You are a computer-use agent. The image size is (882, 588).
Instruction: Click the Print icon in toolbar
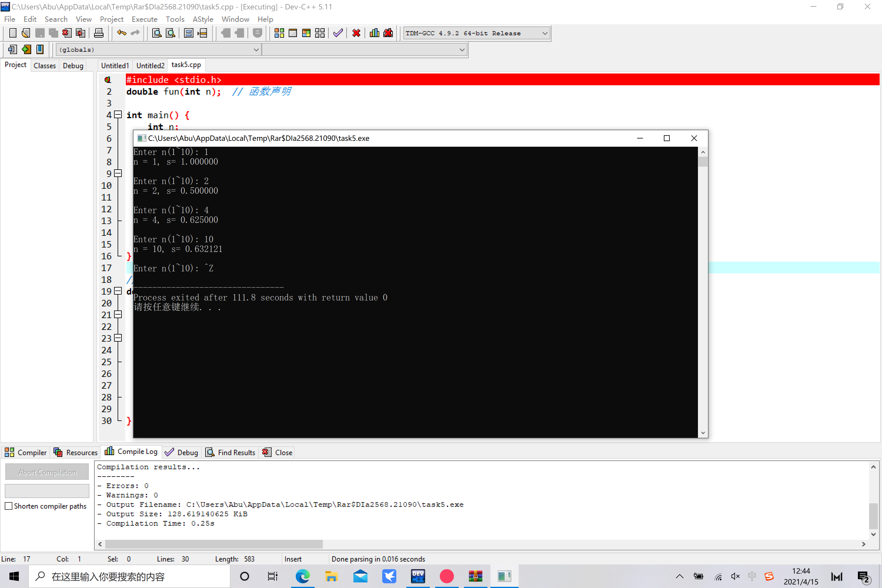click(x=98, y=33)
